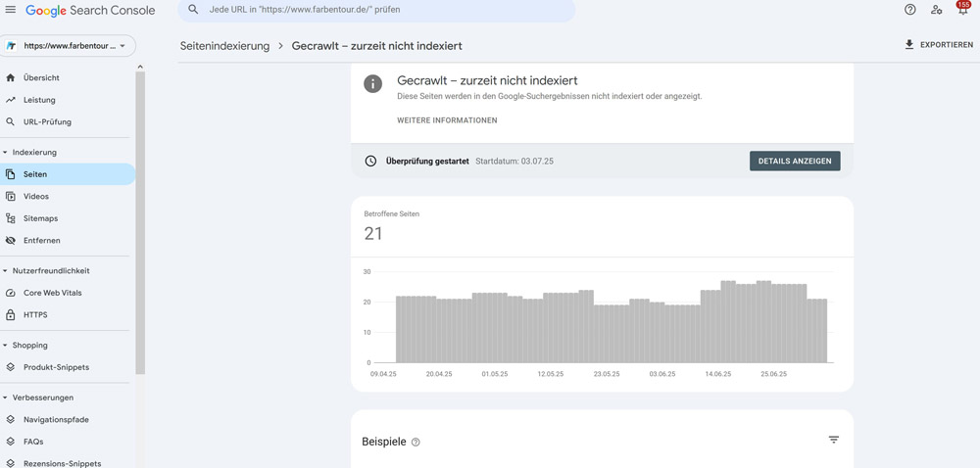
Task: Click the Startdatum: 03.07.25 text
Action: pyautogui.click(x=515, y=161)
